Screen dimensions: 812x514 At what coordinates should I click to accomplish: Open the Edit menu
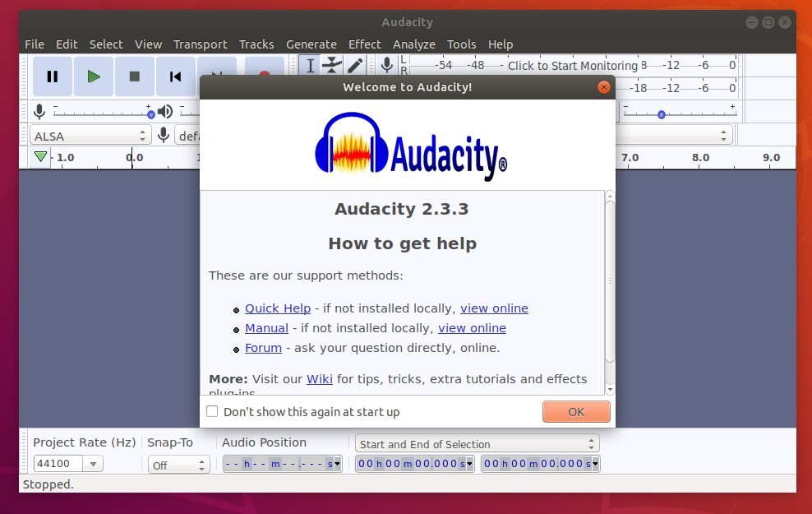click(67, 44)
